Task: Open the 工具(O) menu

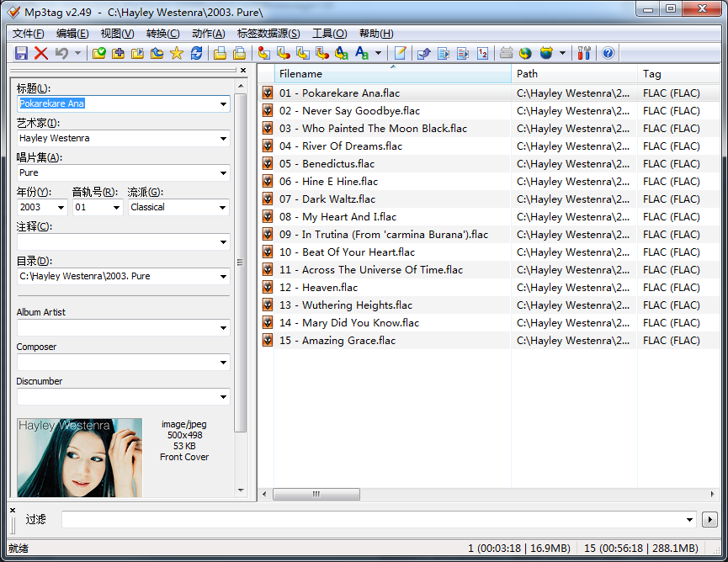Action: point(330,34)
